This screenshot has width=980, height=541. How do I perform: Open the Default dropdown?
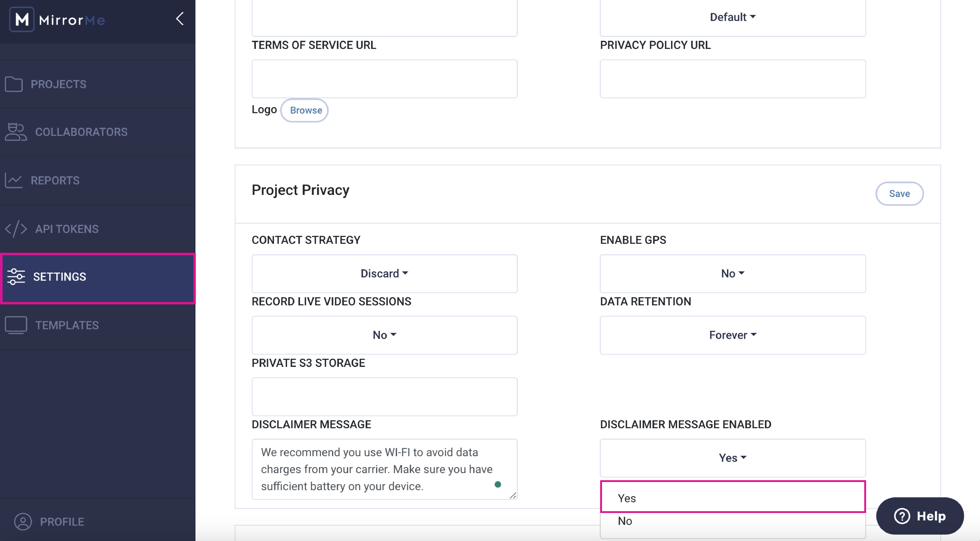point(732,17)
